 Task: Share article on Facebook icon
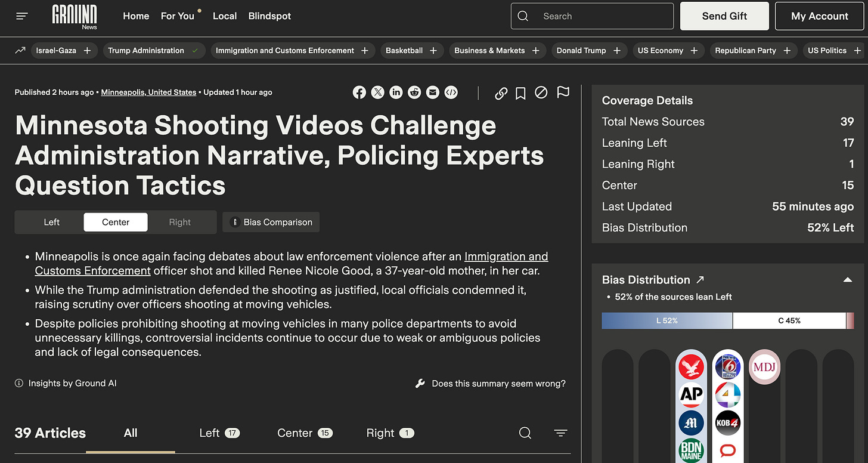coord(359,92)
